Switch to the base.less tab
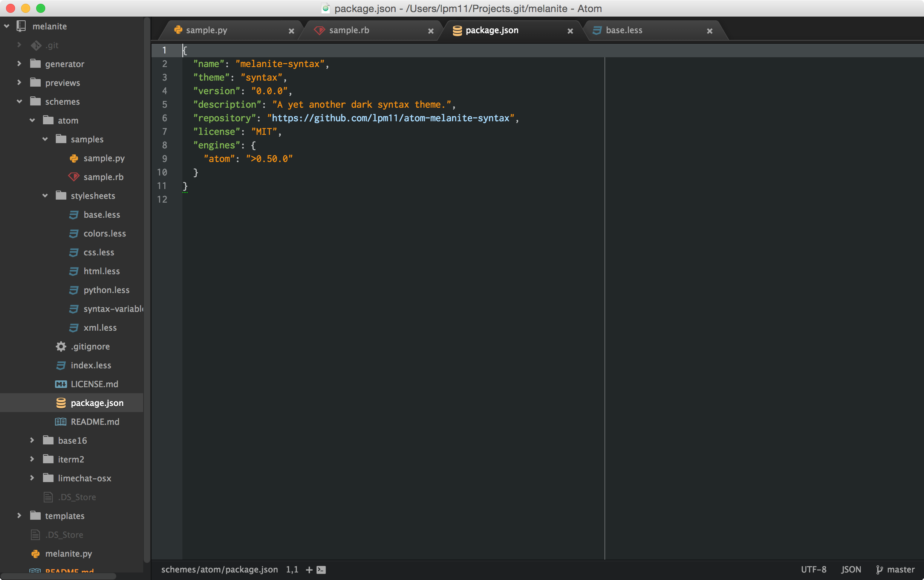Screen dimensions: 924x580 [x=624, y=30]
